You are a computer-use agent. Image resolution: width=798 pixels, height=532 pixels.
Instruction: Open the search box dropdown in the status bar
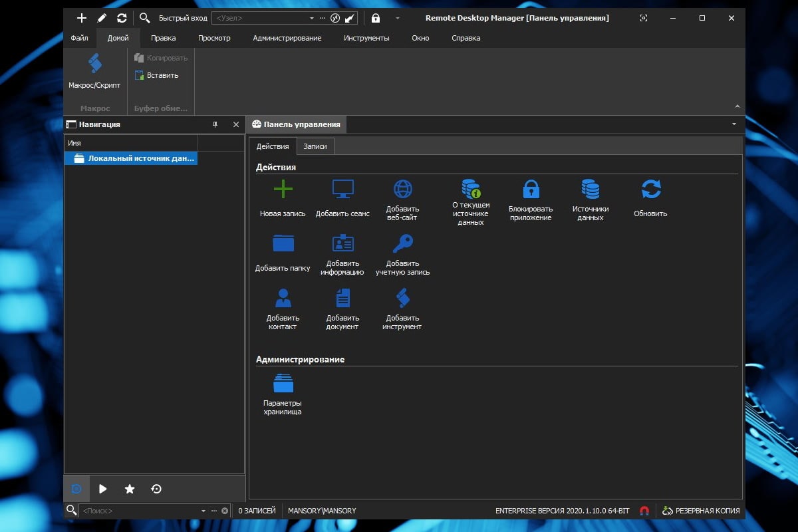203,511
